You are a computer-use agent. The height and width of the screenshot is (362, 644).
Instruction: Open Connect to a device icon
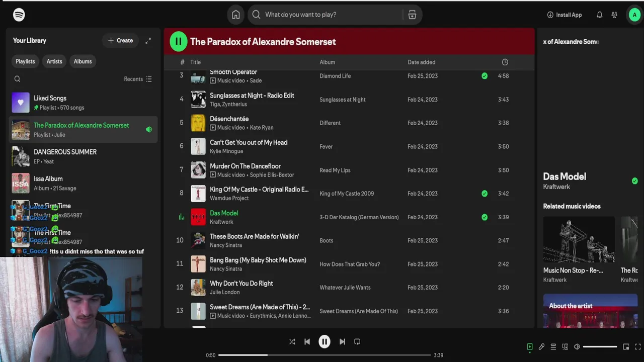565,346
